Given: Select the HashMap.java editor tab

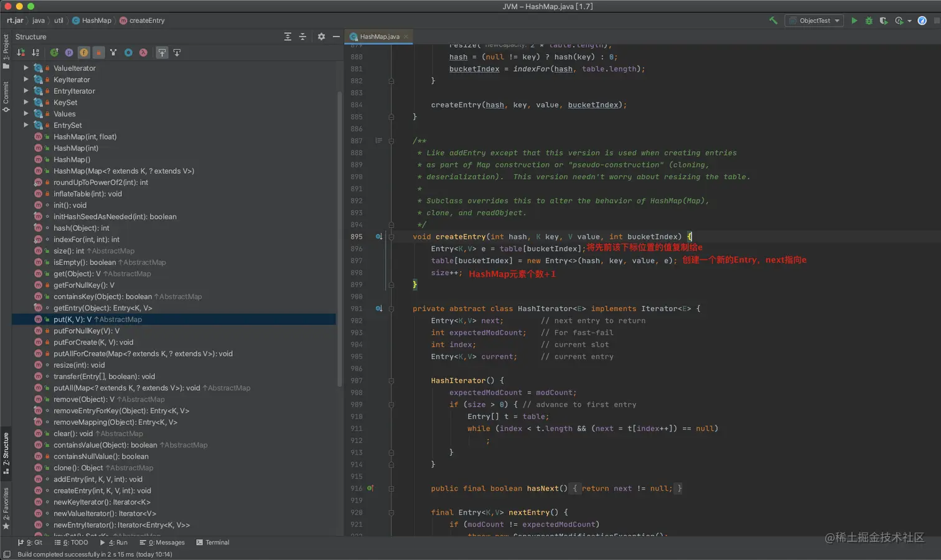Looking at the screenshot, I should [379, 37].
